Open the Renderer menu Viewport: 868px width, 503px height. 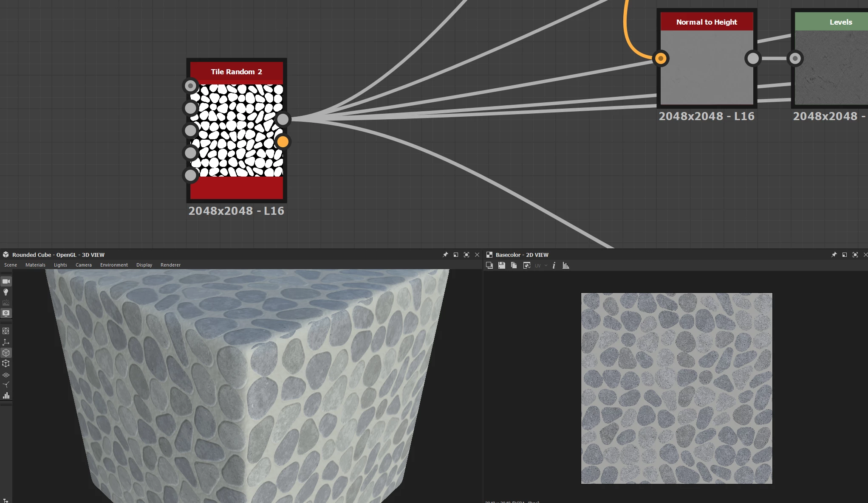pos(170,265)
